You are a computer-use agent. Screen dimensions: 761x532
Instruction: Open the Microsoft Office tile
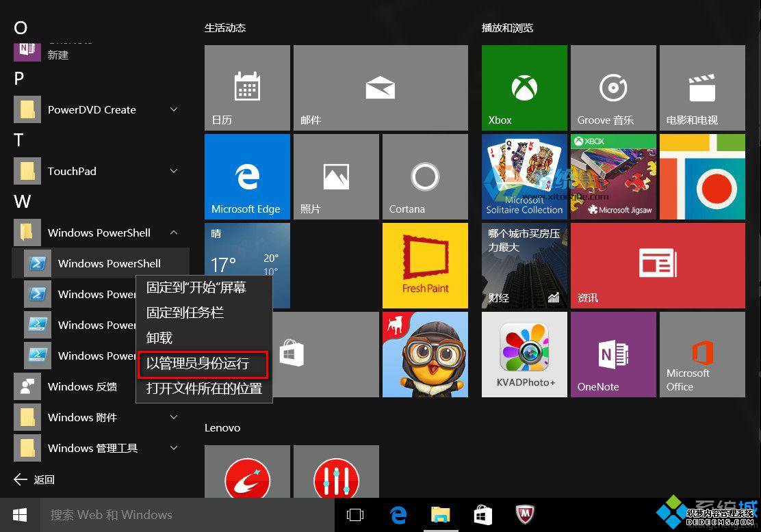coord(702,354)
